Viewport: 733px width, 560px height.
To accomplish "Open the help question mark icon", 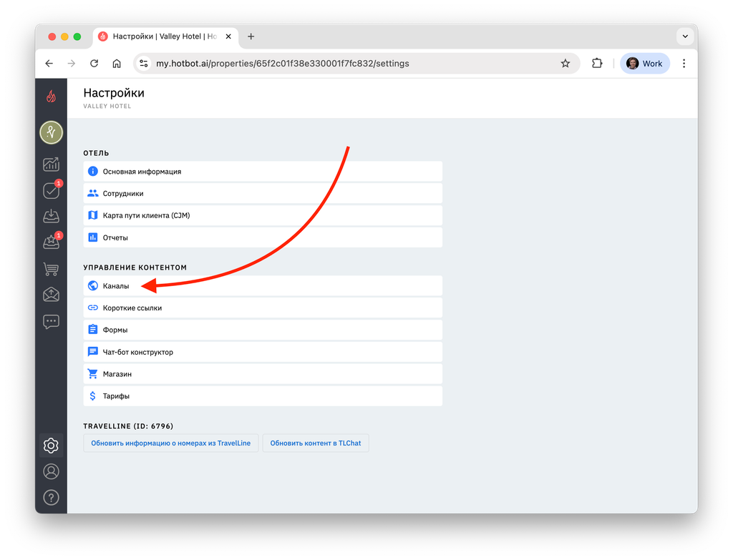I will click(51, 498).
